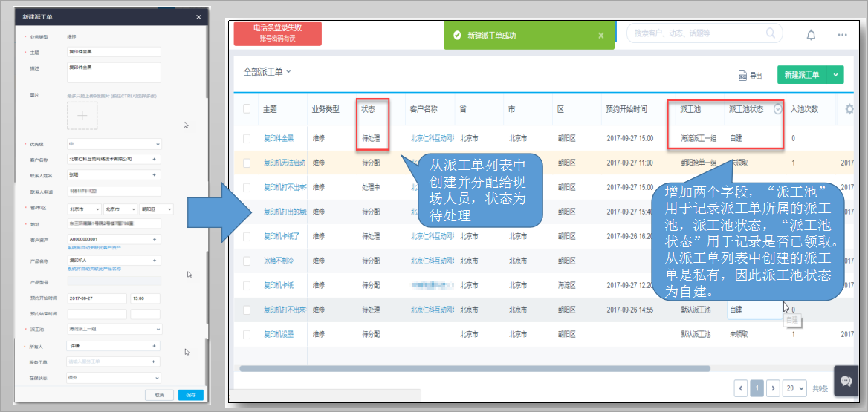The width and height of the screenshot is (868, 412).
Task: Open the 新建派工单 button dropdown arrow
Action: pyautogui.click(x=836, y=75)
